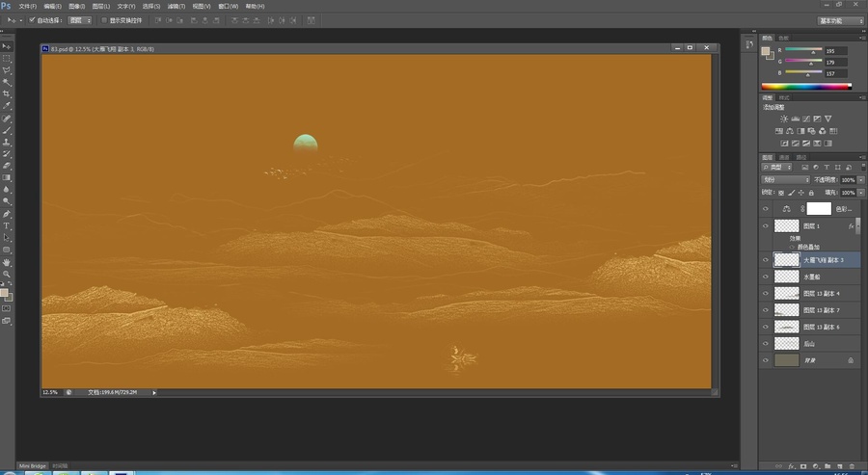
Task: Open 帮助(H) menu
Action: [256, 6]
